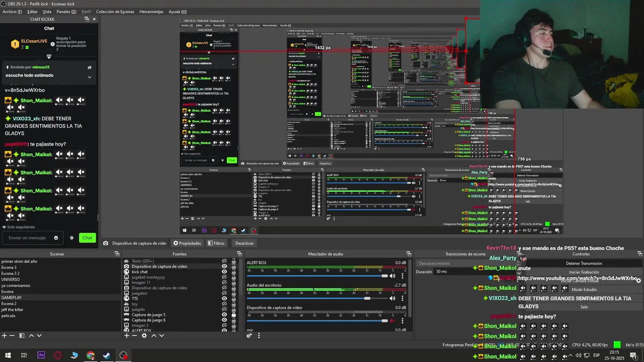Unmute Dispositivo de captura de video audio

pos(393,320)
